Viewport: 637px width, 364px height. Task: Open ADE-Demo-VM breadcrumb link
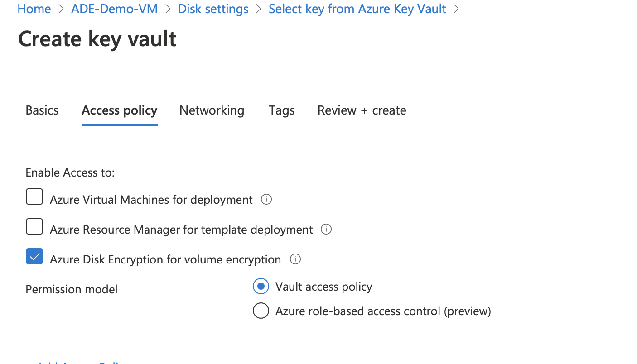tap(114, 9)
